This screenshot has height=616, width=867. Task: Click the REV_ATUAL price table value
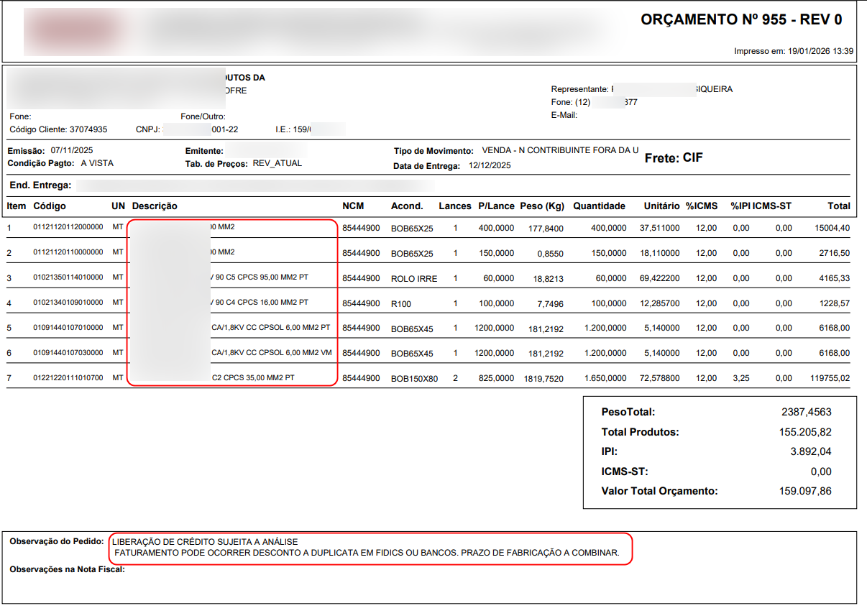coord(277,164)
